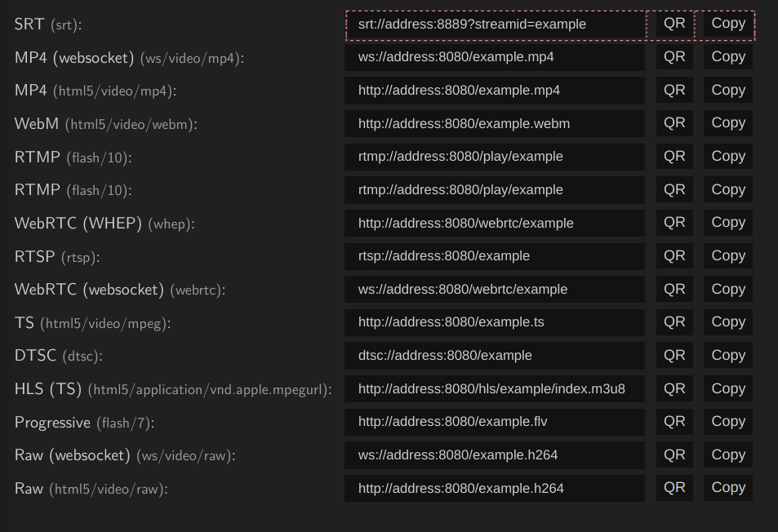Click QR for the SRT stream URL
This screenshot has height=532, width=778.
(674, 24)
